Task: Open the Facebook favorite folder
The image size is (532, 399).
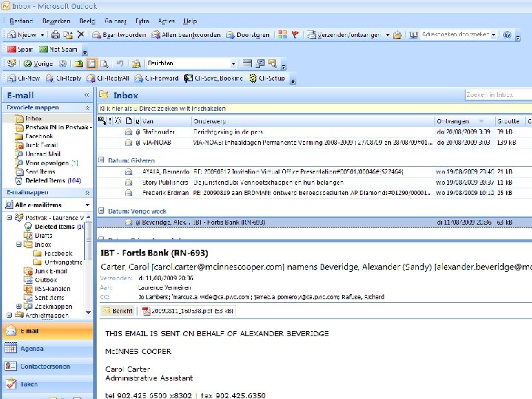Action: [39, 136]
